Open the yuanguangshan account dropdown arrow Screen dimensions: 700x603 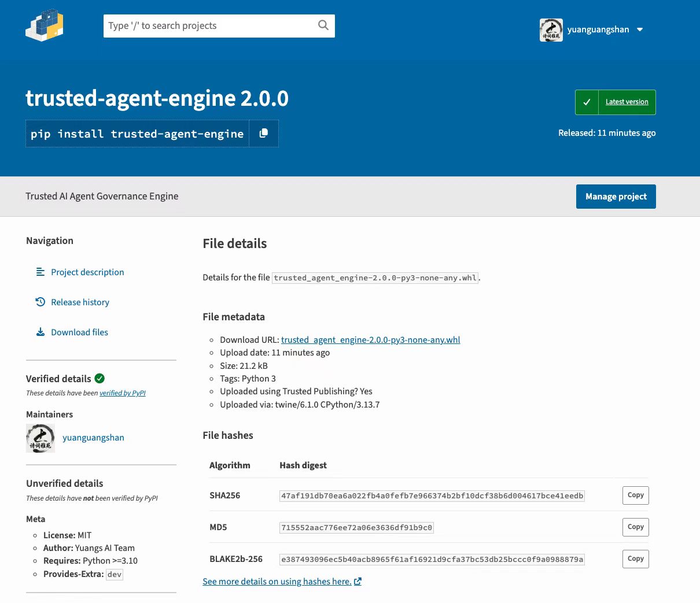pyautogui.click(x=640, y=29)
